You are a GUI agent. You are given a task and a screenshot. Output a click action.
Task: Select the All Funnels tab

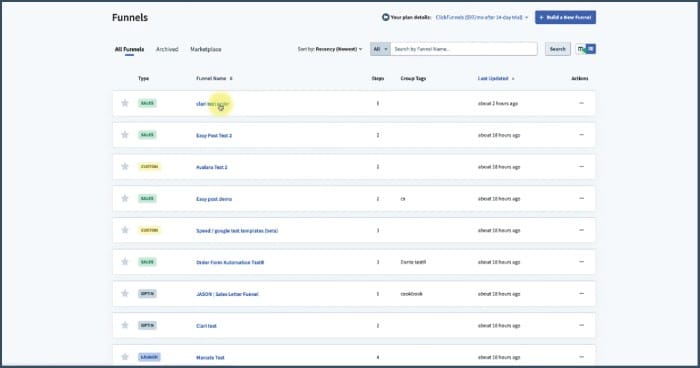tap(129, 49)
